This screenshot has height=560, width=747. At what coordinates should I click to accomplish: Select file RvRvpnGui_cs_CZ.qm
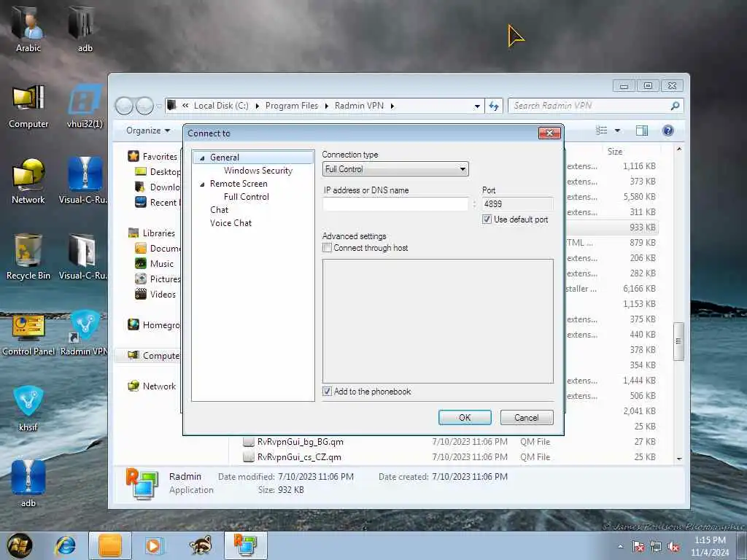[299, 457]
